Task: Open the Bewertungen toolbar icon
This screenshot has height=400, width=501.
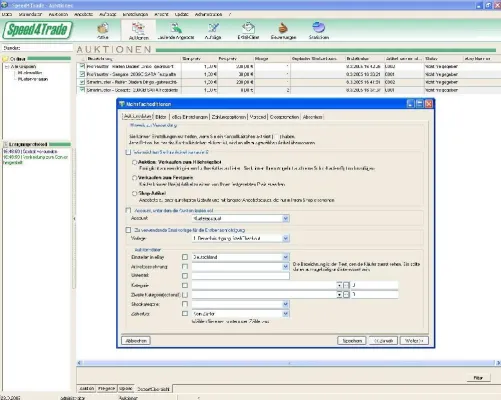Action: (x=283, y=31)
